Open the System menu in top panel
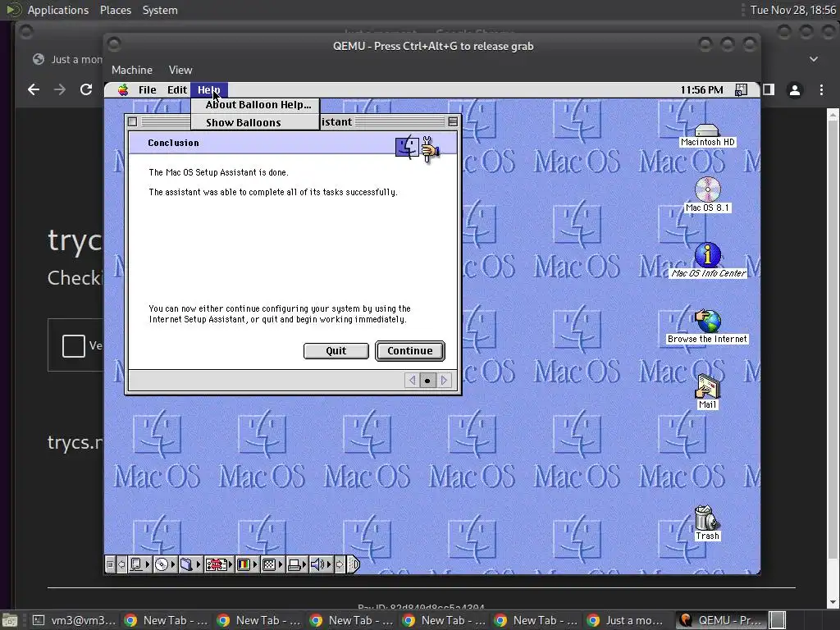This screenshot has width=840, height=630. (160, 10)
